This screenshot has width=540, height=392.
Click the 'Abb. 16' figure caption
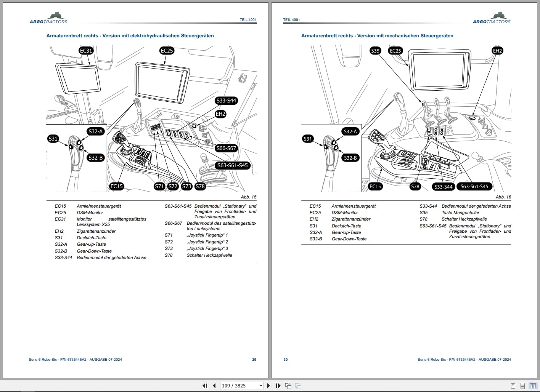tap(503, 197)
